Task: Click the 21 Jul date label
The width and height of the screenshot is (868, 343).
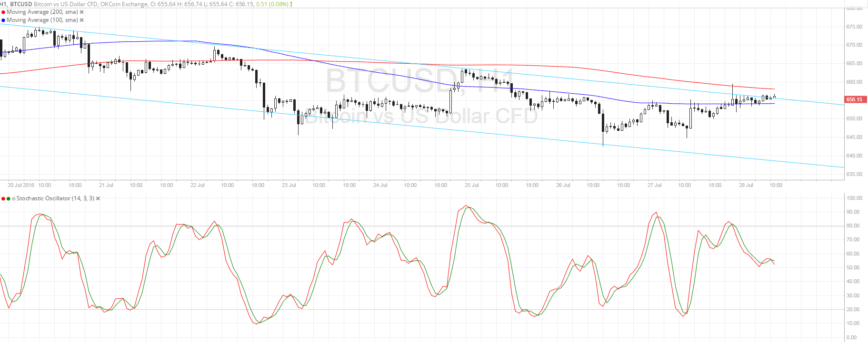Action: coord(106,185)
